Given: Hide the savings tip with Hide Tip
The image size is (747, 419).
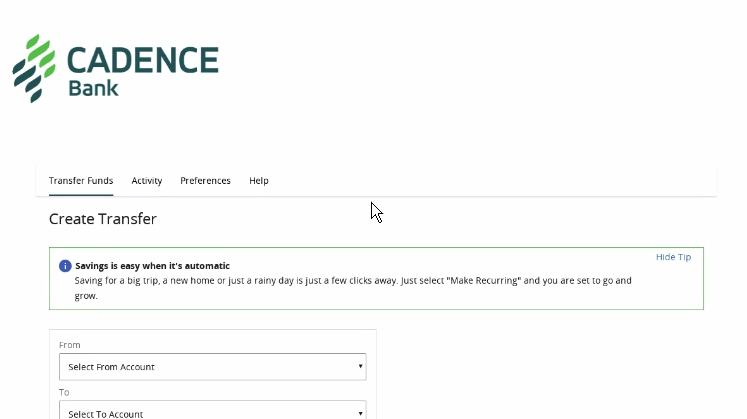Looking at the screenshot, I should 673,257.
